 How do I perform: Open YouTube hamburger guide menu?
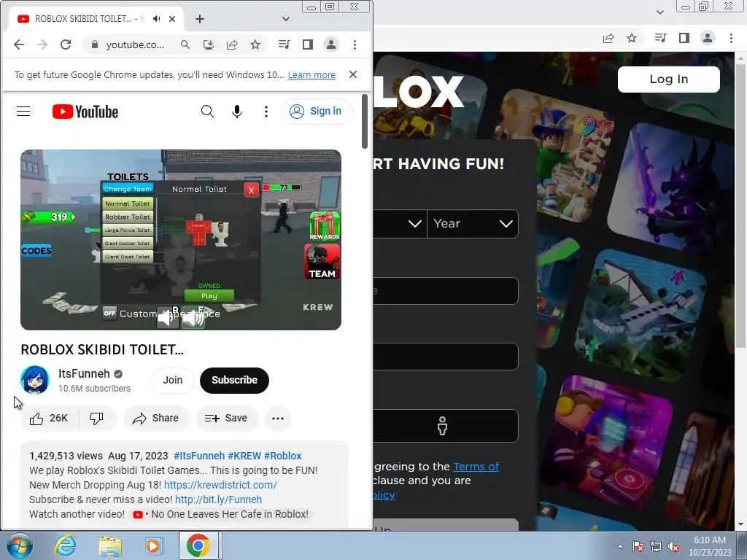coord(23,112)
